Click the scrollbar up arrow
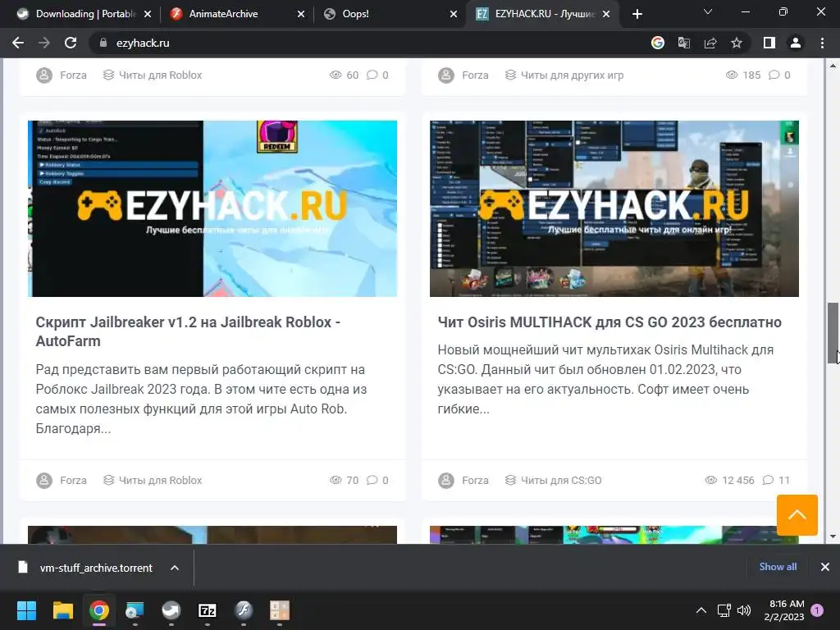Image resolution: width=840 pixels, height=630 pixels. coord(833,66)
